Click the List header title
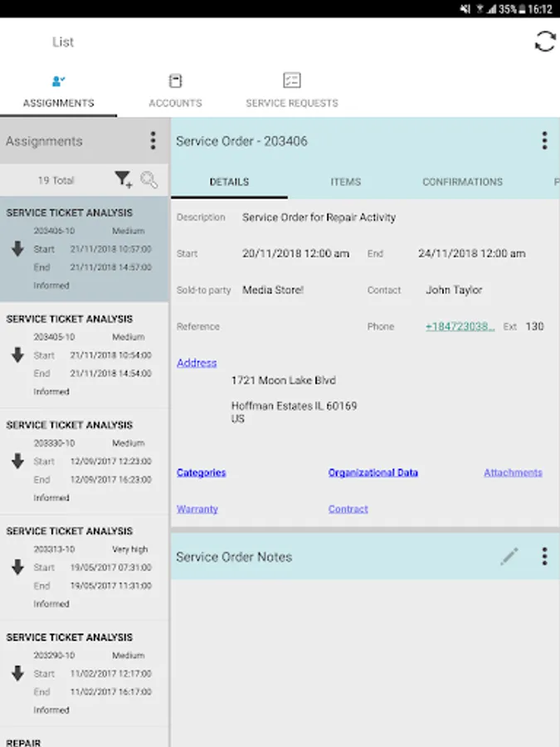Image resolution: width=560 pixels, height=747 pixels. 63,42
